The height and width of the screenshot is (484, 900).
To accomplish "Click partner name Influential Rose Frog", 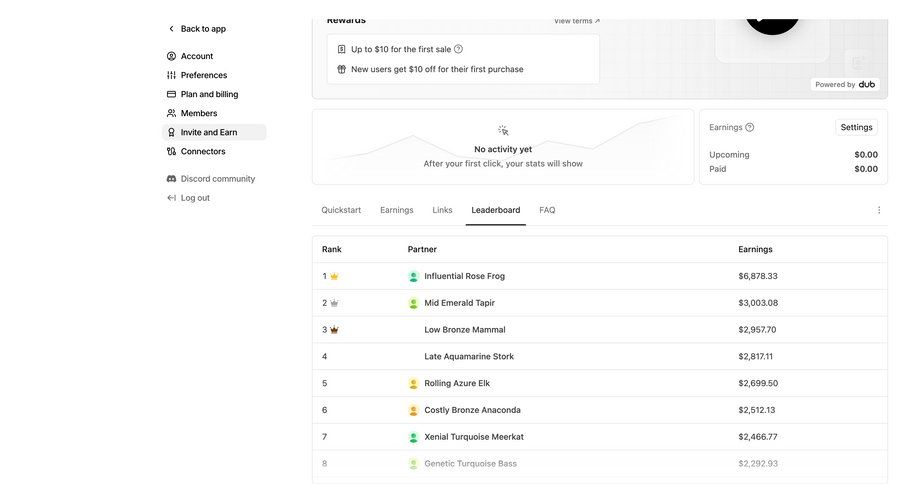I will click(x=464, y=276).
